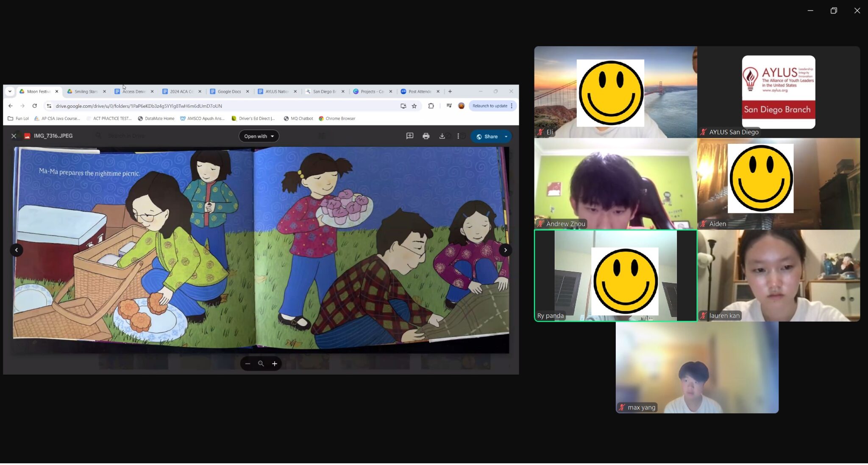
Task: Open media controls icon in Chrome toolbar
Action: pos(449,106)
